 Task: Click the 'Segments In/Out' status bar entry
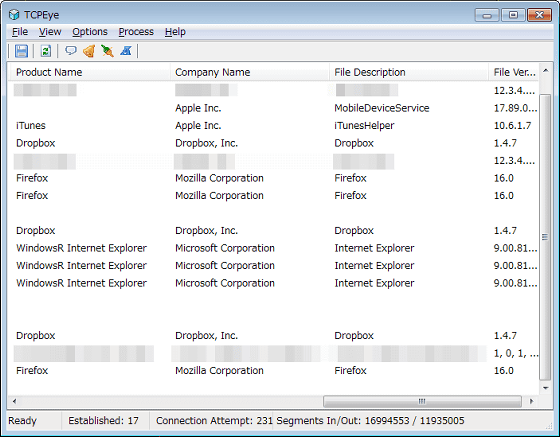point(370,421)
